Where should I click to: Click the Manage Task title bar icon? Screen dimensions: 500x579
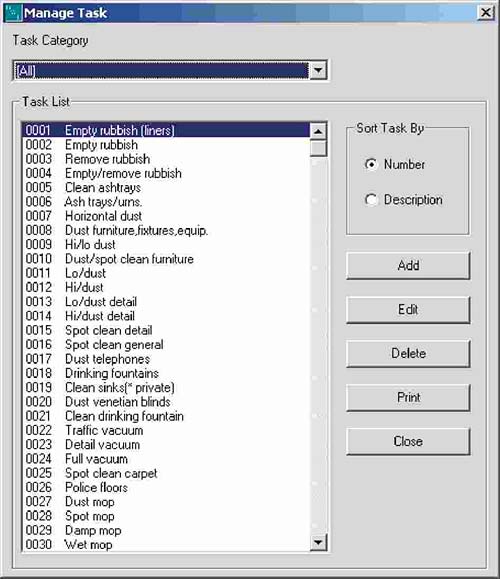point(13,13)
